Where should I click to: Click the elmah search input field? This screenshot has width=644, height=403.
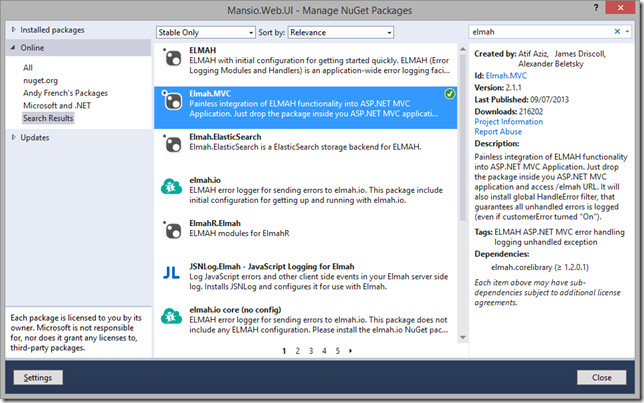pos(541,32)
